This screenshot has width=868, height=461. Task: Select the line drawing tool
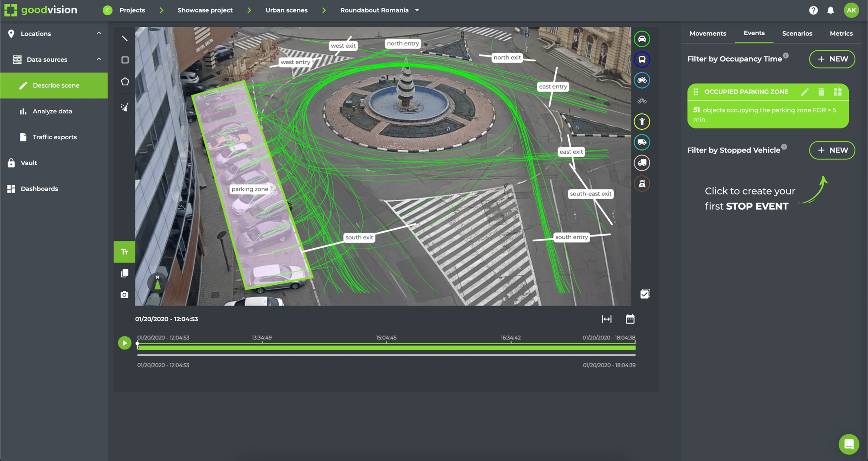pos(125,39)
